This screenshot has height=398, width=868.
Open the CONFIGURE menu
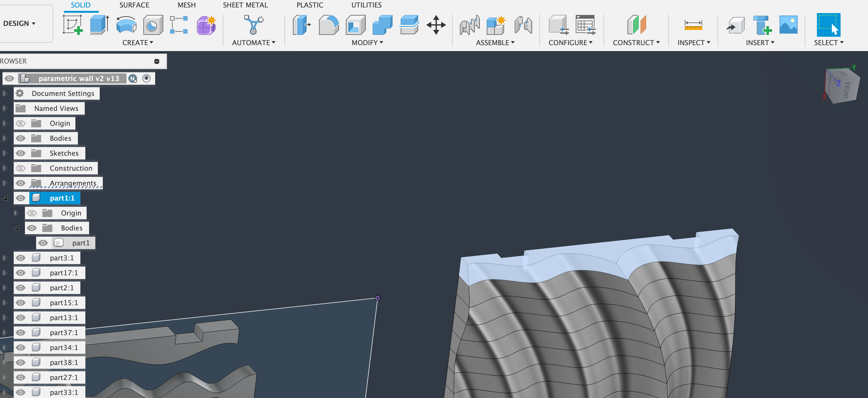tap(570, 43)
